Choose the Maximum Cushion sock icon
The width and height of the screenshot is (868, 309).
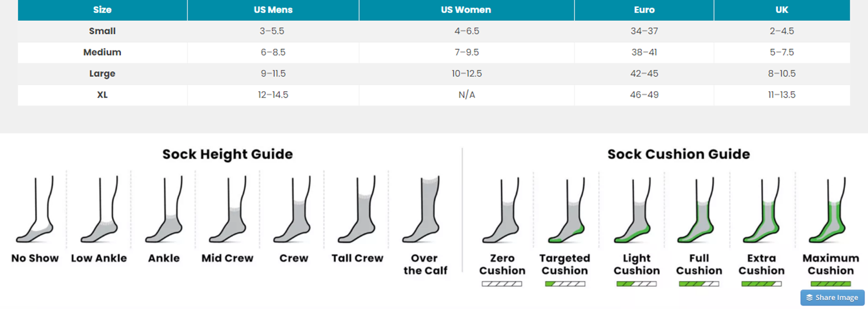coord(827,211)
